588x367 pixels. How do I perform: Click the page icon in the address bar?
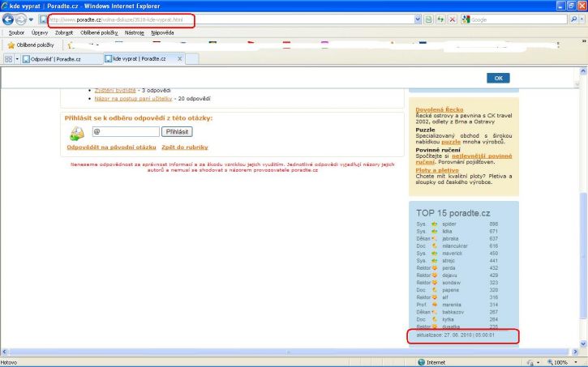44,19
